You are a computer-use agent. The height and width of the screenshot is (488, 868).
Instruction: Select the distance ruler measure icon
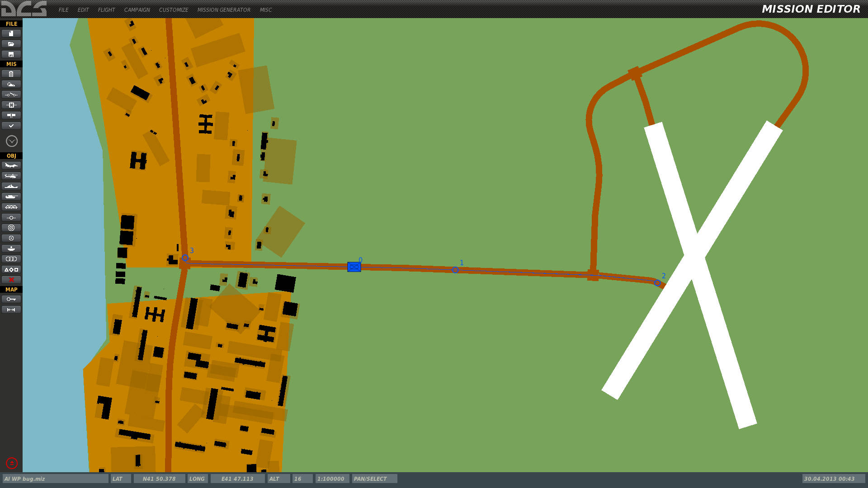11,310
